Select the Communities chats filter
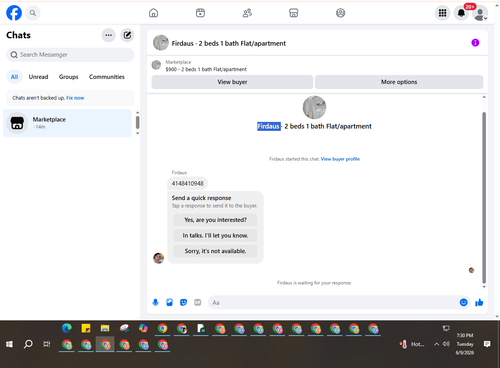Viewport: 500px width, 368px height. click(x=107, y=77)
